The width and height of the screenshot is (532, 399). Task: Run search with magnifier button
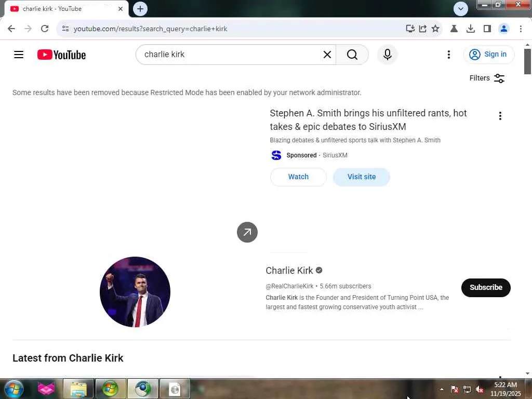tap(352, 54)
